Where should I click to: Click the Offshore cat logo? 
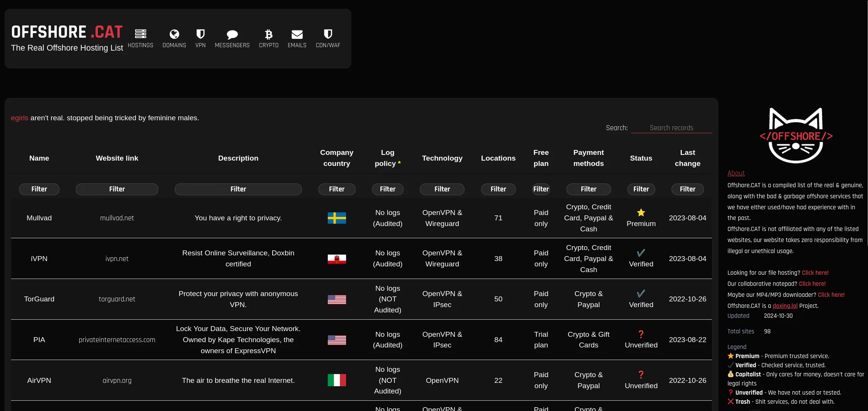click(795, 135)
